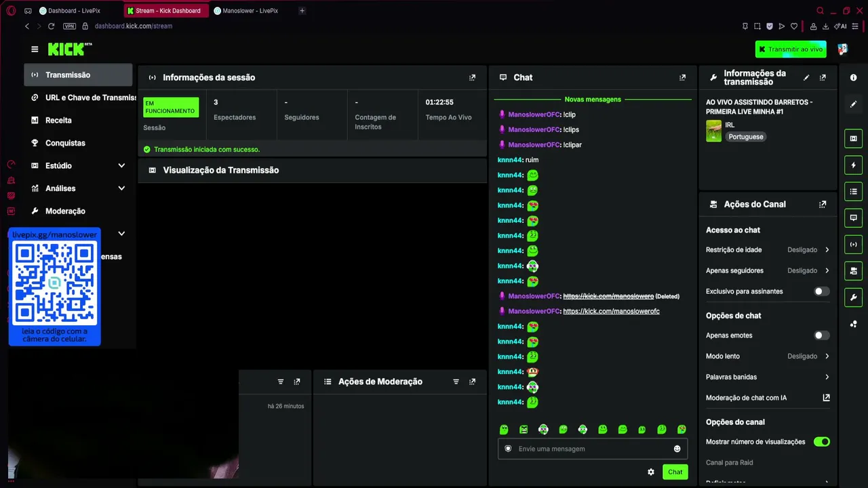The image size is (868, 488).
Task: Open the browser tab search magnifier
Action: [x=820, y=11]
